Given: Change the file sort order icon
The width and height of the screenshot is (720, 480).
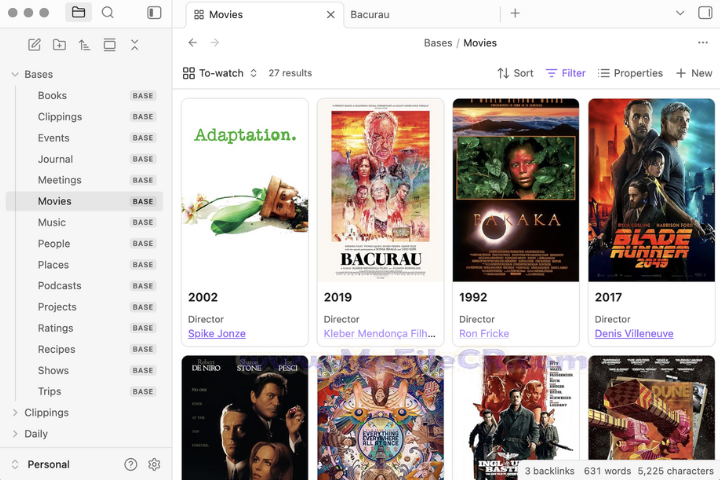Looking at the screenshot, I should [x=84, y=45].
